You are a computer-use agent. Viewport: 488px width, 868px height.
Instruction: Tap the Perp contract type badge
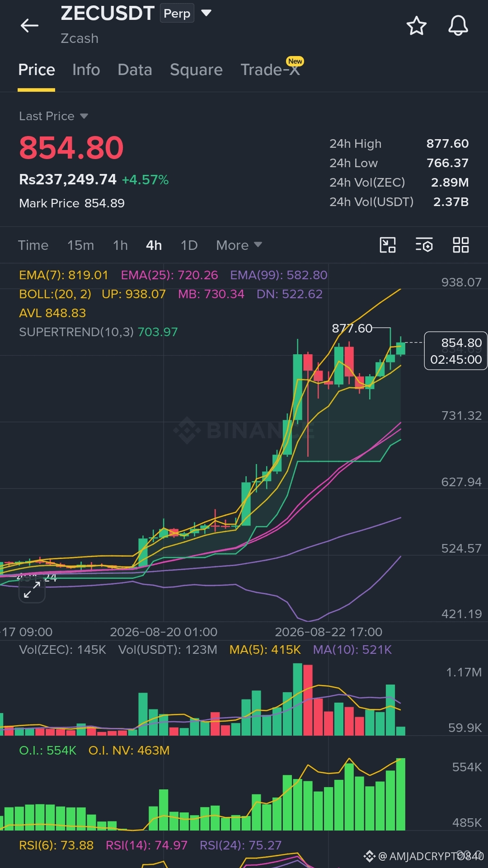pos(177,14)
